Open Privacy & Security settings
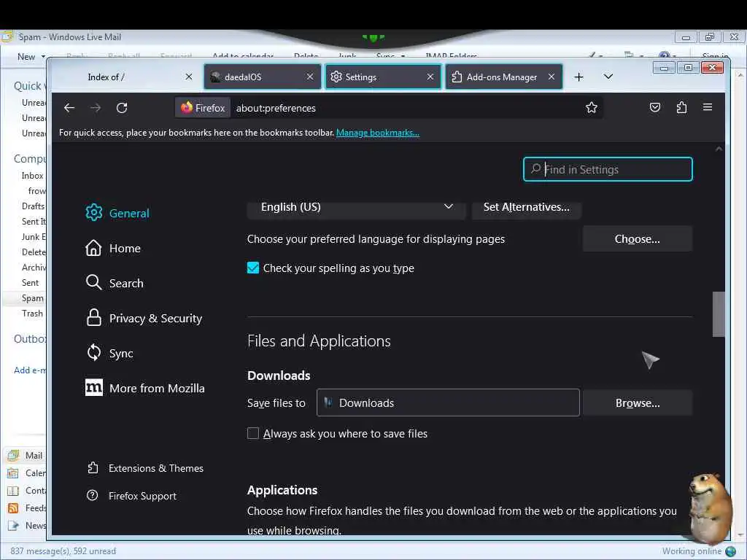 pyautogui.click(x=144, y=318)
